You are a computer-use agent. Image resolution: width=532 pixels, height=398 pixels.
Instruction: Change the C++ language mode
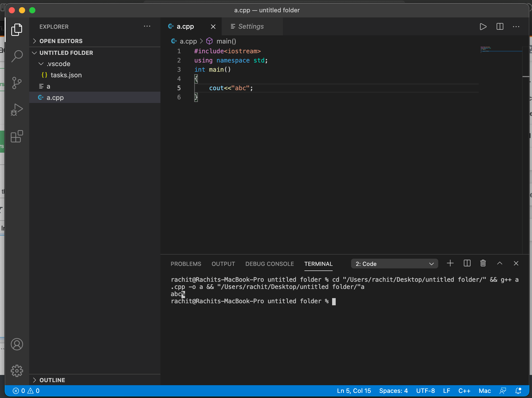(464, 391)
